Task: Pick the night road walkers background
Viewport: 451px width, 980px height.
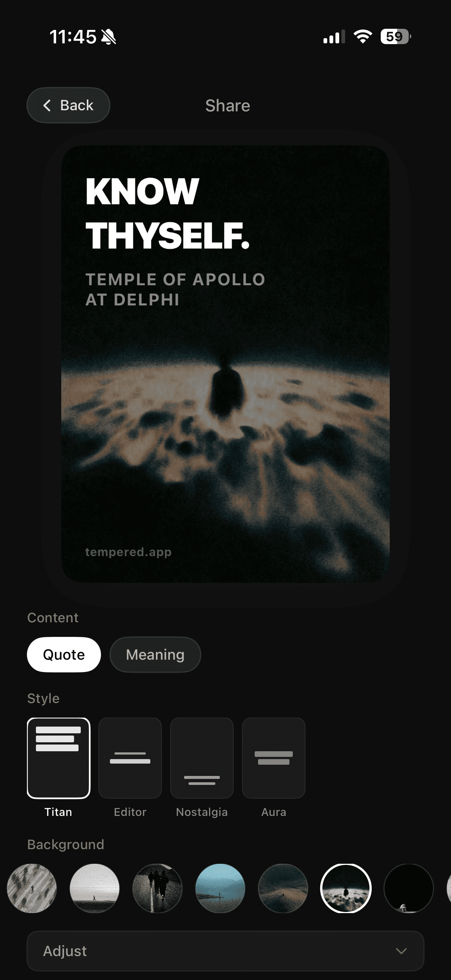Action: [x=157, y=888]
